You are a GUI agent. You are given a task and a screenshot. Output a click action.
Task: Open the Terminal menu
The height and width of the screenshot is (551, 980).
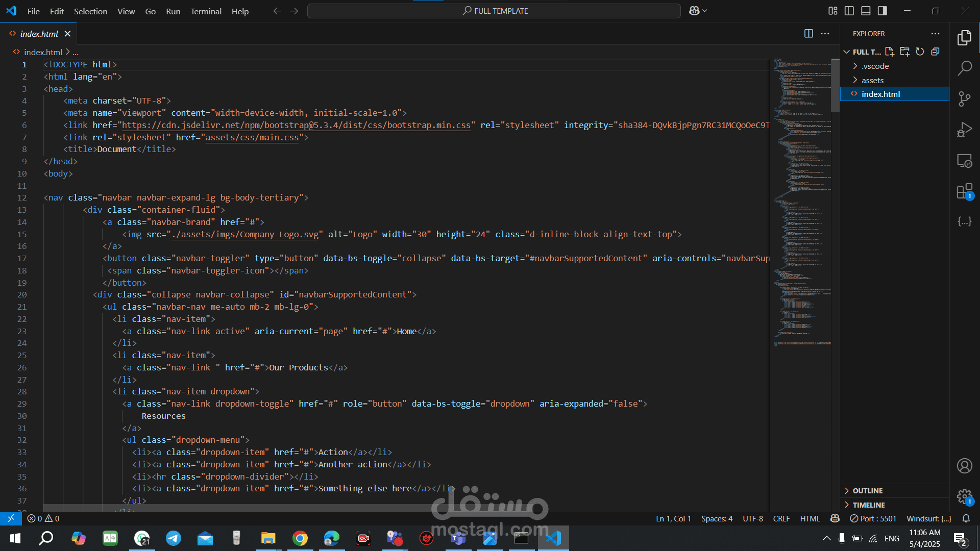point(206,11)
